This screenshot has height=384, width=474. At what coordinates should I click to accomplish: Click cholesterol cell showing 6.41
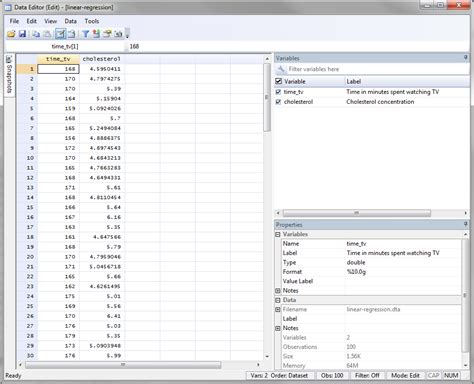[x=102, y=316]
